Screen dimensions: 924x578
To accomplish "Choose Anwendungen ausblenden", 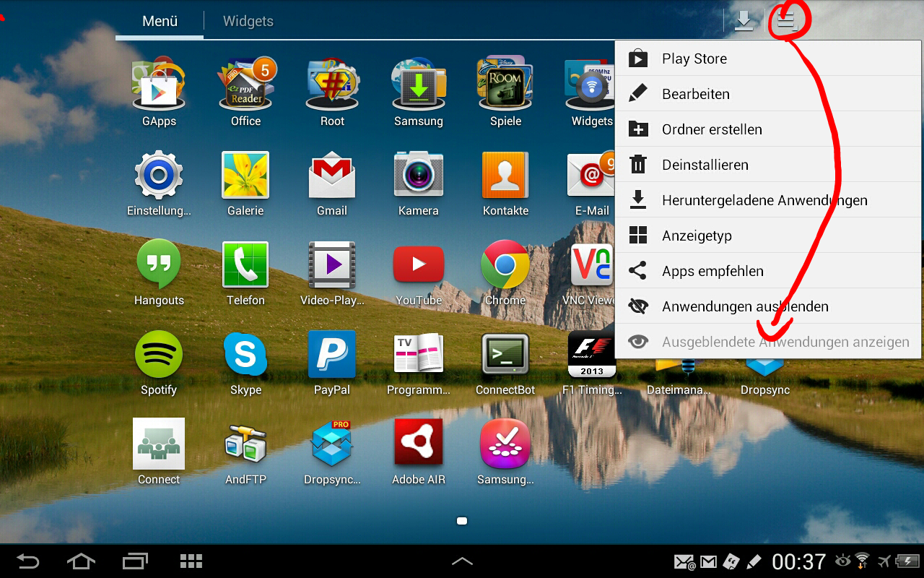I will (768, 306).
